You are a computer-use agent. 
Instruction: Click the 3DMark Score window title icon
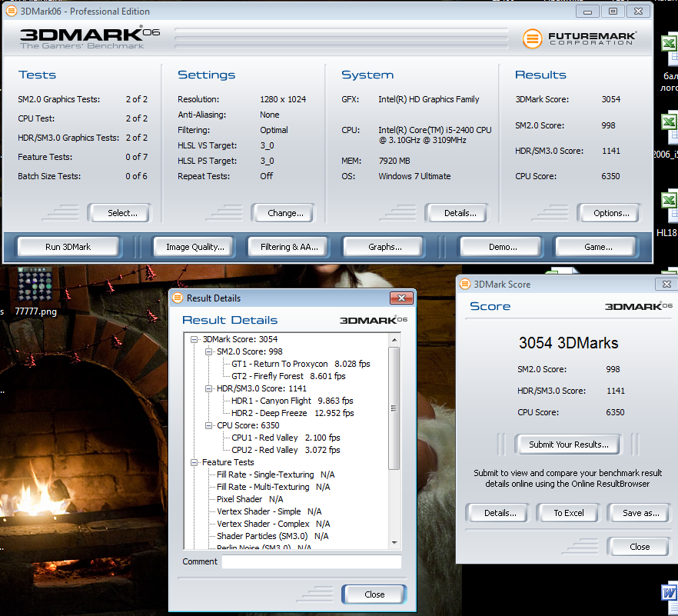click(465, 284)
